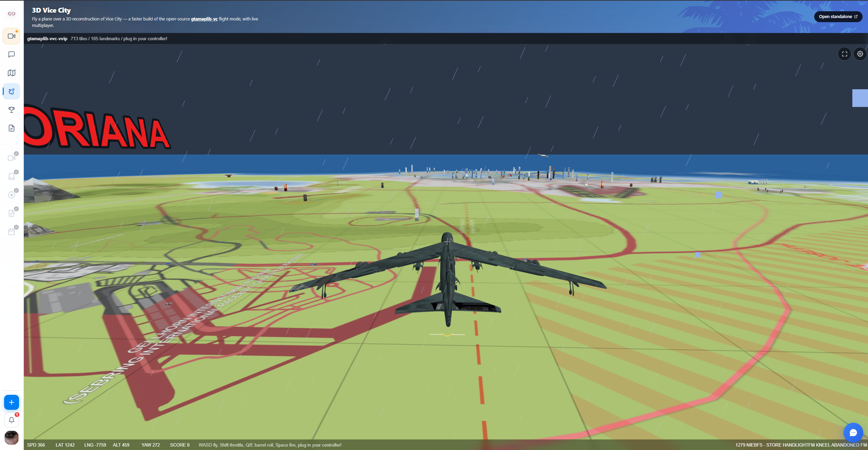Viewport: 868px width, 450px height.
Task: Open the blue chat bubble widget
Action: [x=853, y=433]
